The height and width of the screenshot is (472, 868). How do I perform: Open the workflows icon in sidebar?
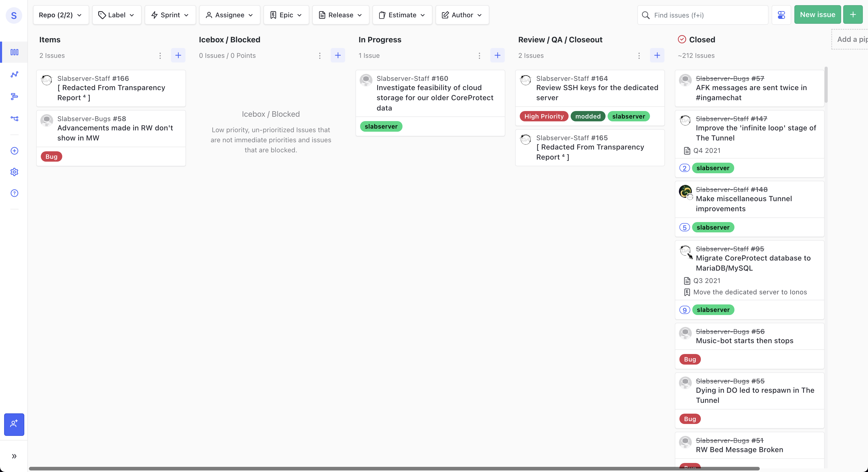click(x=14, y=119)
